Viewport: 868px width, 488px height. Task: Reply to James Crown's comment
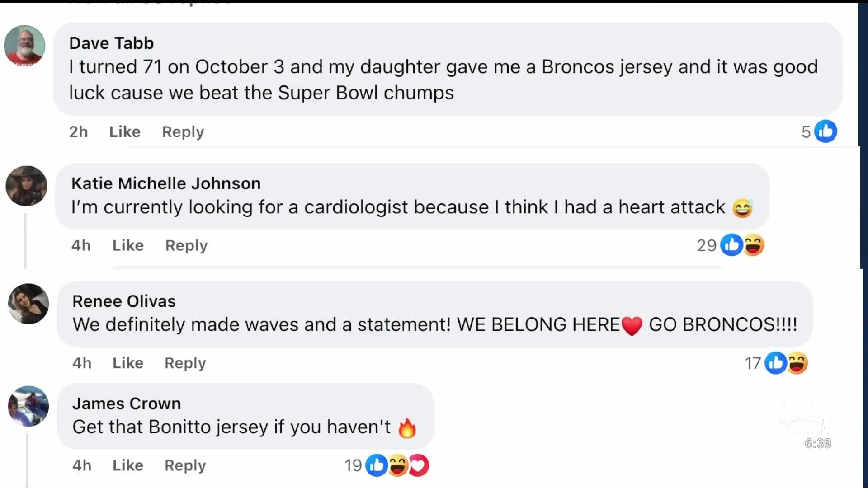click(x=185, y=465)
